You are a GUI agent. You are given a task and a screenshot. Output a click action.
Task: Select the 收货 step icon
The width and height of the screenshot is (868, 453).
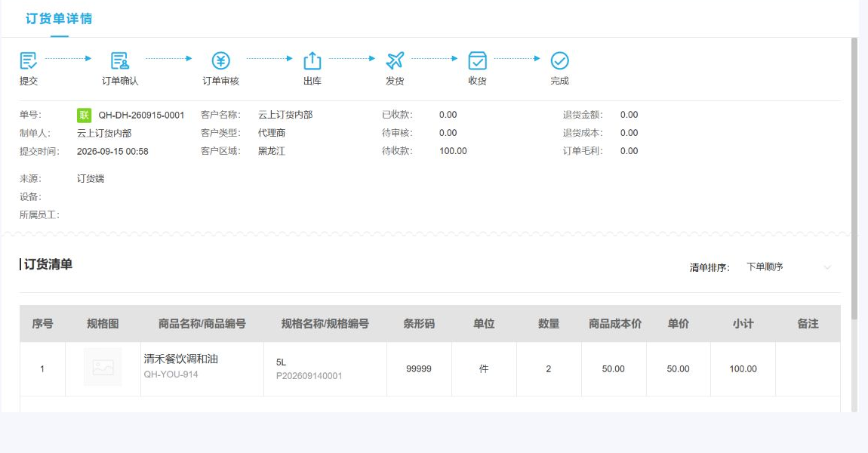pos(477,60)
